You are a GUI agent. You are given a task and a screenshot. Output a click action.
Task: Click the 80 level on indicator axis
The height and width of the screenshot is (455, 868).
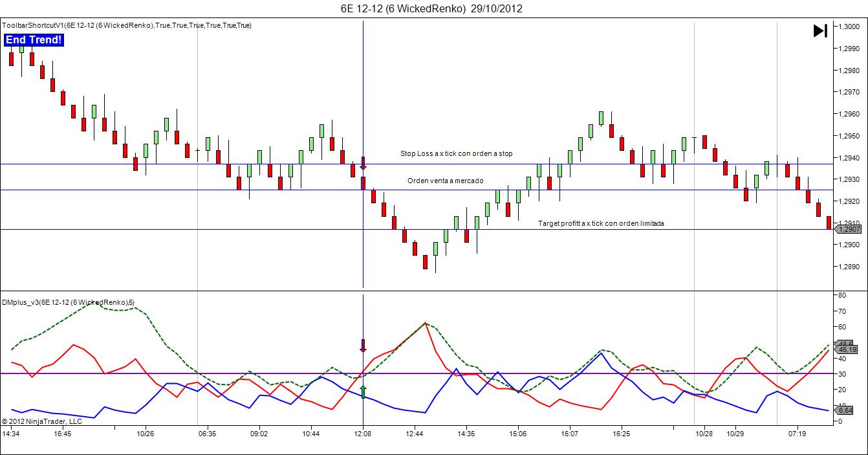click(x=842, y=294)
